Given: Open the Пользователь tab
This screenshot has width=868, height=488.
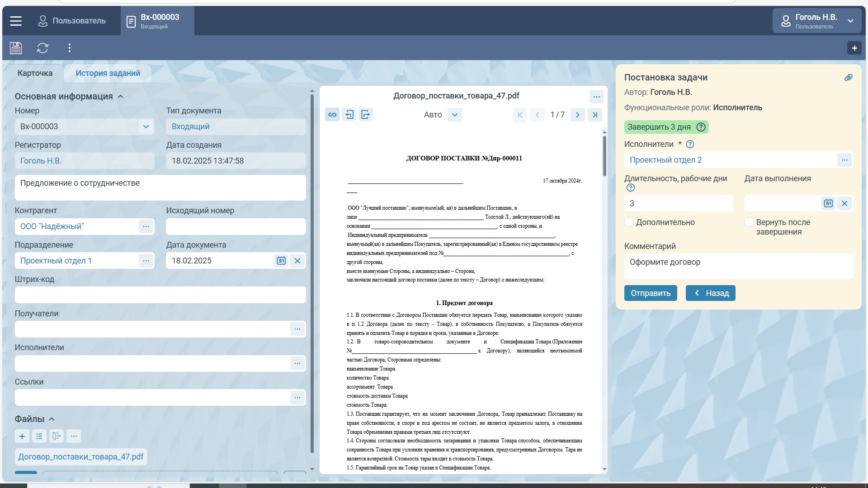Looking at the screenshot, I should pyautogui.click(x=72, y=21).
